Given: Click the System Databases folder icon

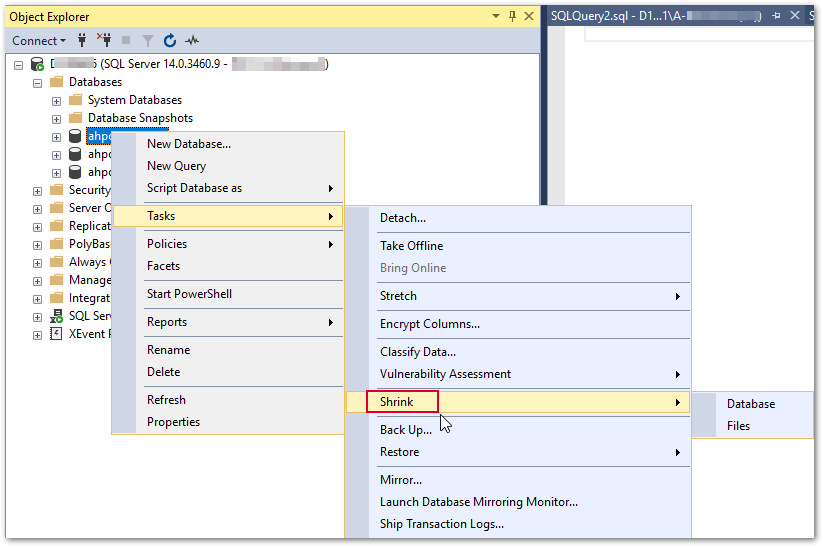Looking at the screenshot, I should pyautogui.click(x=76, y=100).
